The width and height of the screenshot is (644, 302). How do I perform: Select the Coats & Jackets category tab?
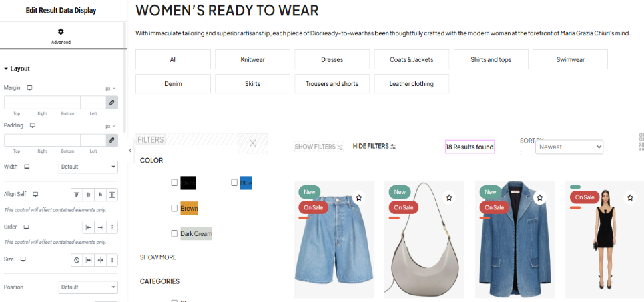(412, 59)
